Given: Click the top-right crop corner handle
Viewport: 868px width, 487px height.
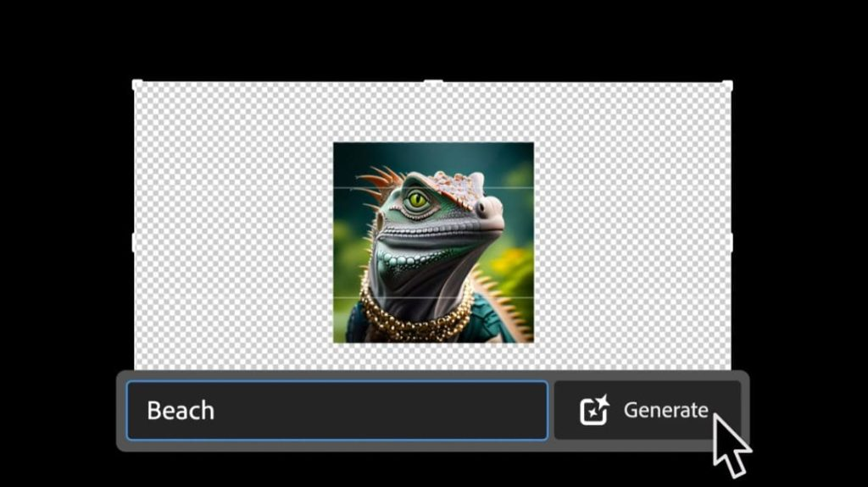Looking at the screenshot, I should 727,86.
